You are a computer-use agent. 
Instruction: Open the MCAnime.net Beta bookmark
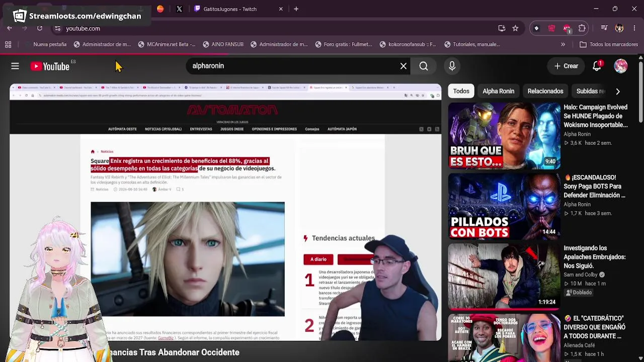coord(166,44)
